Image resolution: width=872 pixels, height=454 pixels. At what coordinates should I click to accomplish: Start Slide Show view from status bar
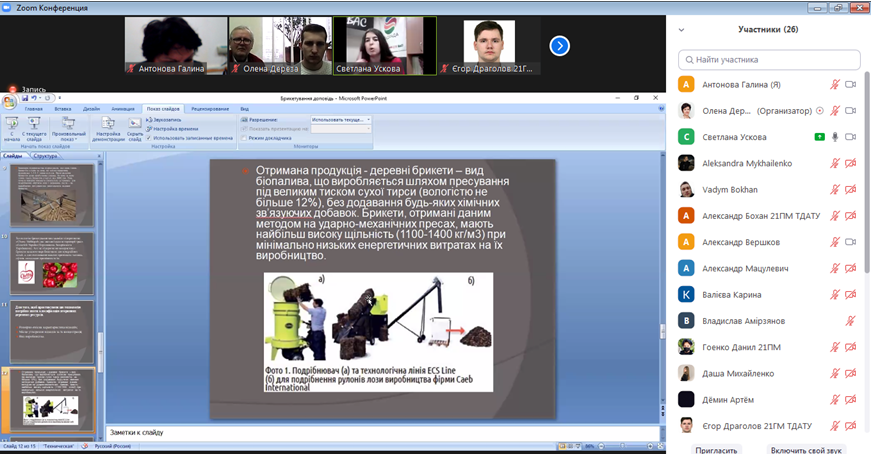pyautogui.click(x=578, y=446)
